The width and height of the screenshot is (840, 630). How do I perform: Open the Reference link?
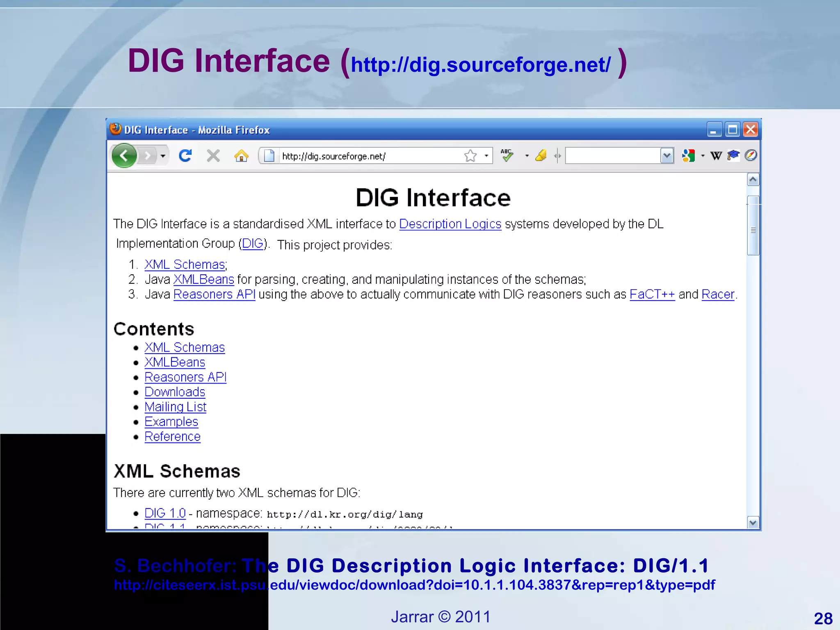pos(172,436)
